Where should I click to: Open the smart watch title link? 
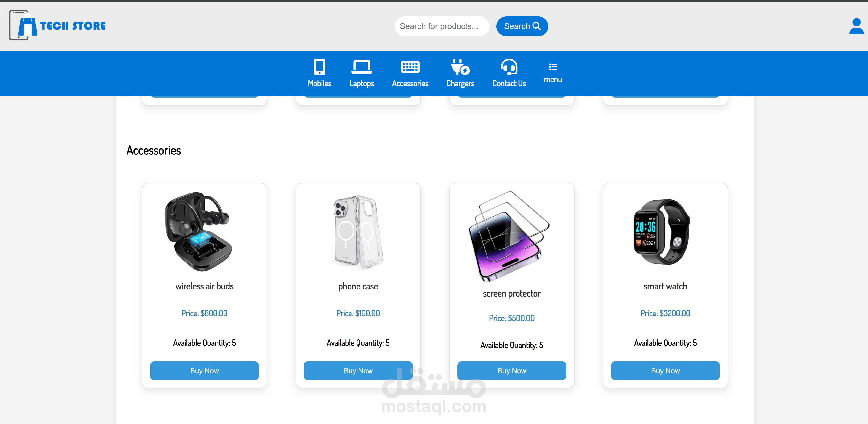click(665, 286)
